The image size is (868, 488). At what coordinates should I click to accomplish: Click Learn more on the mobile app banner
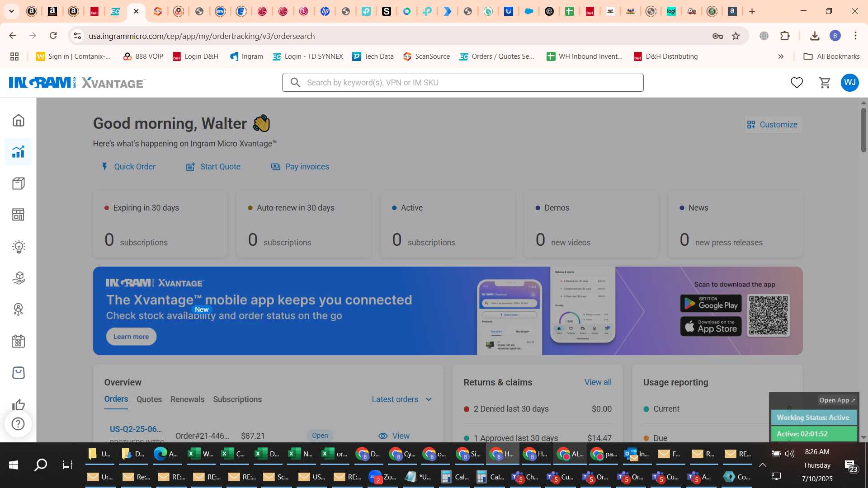[131, 337]
